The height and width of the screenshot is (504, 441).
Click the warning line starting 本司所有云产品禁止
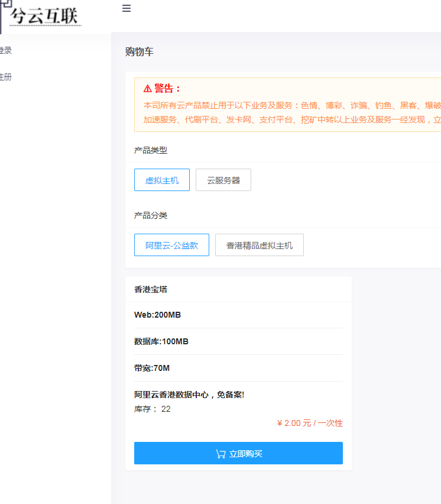292,105
